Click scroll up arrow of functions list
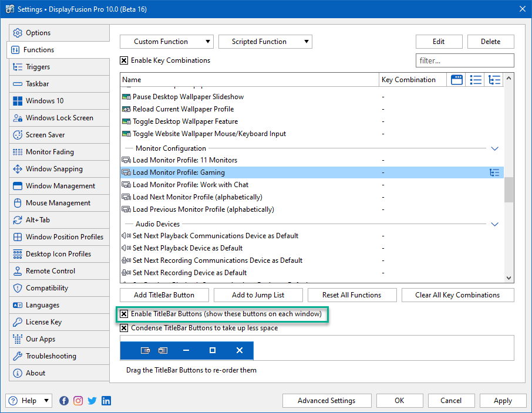 click(x=509, y=79)
